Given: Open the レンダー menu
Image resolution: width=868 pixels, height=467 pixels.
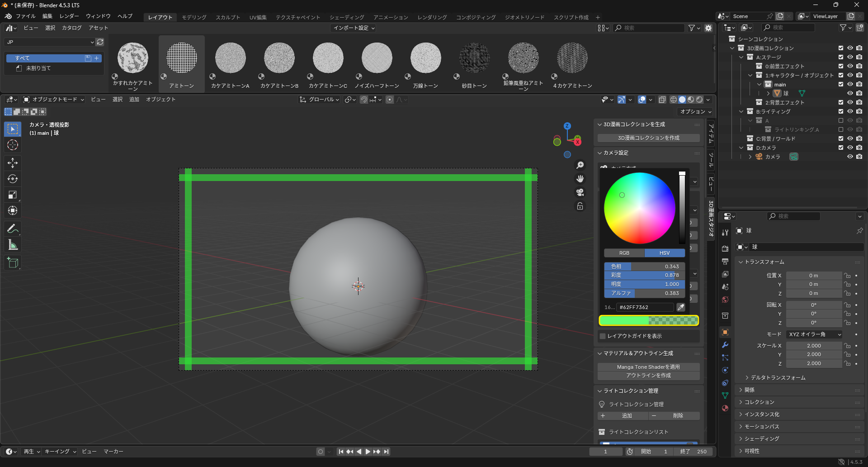Looking at the screenshot, I should (x=69, y=16).
